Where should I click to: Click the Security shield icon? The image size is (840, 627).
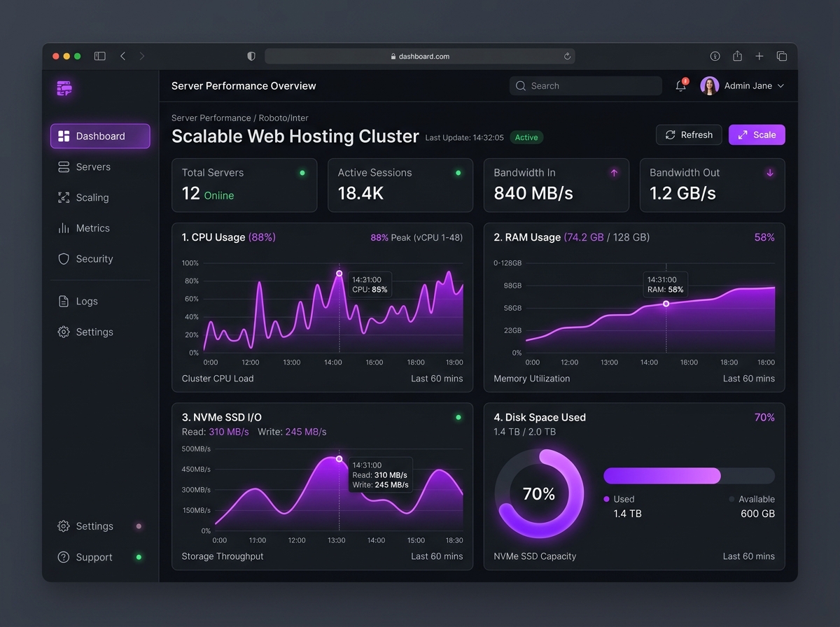[x=64, y=259]
